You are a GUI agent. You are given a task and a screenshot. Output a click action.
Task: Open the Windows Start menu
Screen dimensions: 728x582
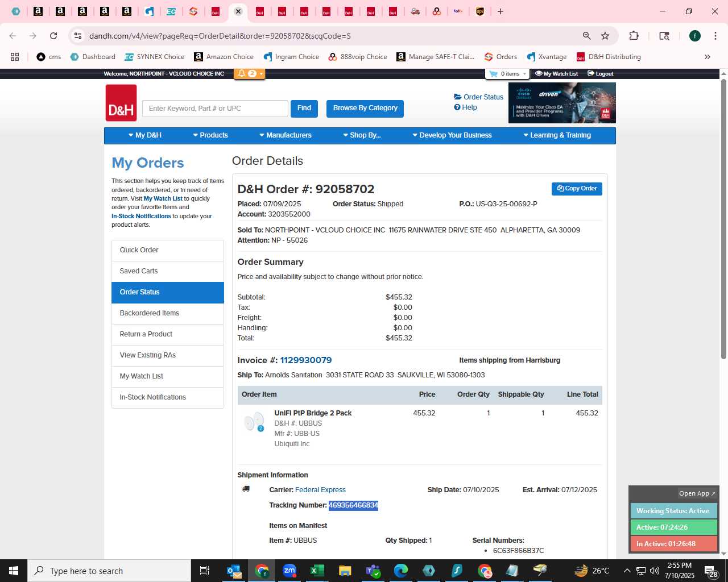click(14, 571)
